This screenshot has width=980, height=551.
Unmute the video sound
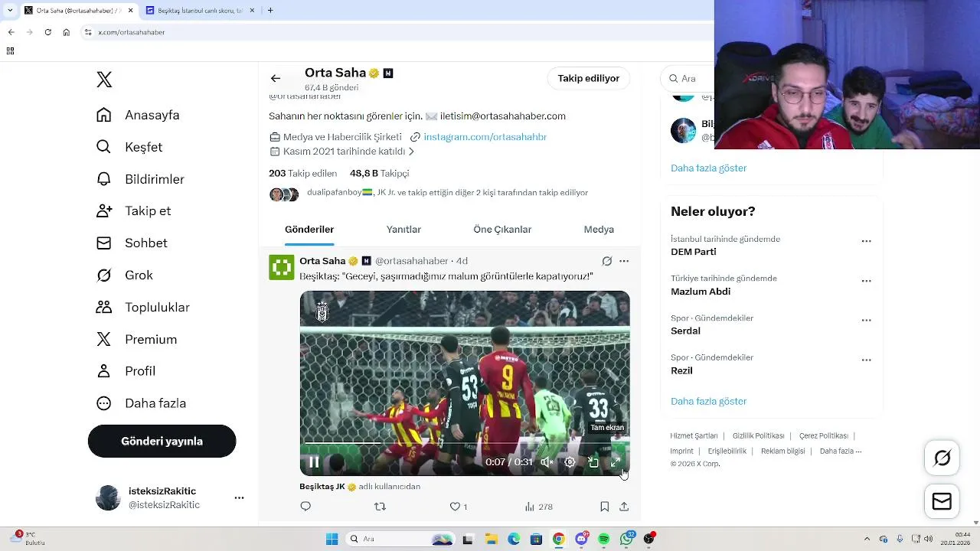tap(547, 462)
